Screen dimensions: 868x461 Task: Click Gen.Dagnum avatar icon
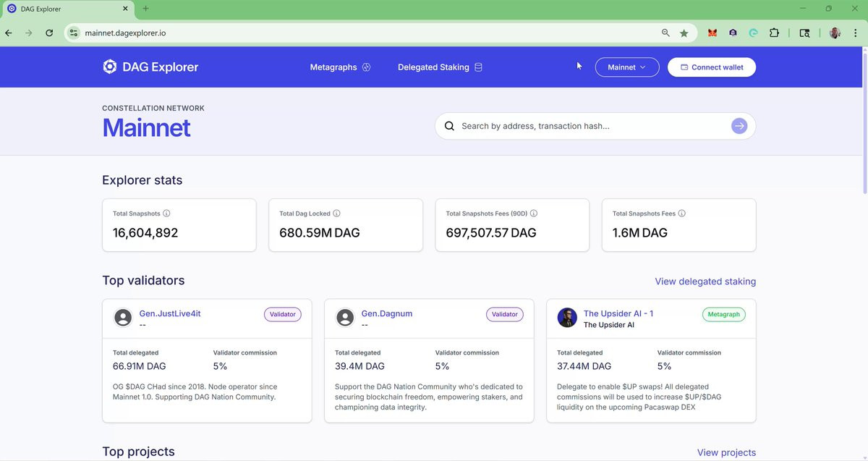[x=346, y=318]
